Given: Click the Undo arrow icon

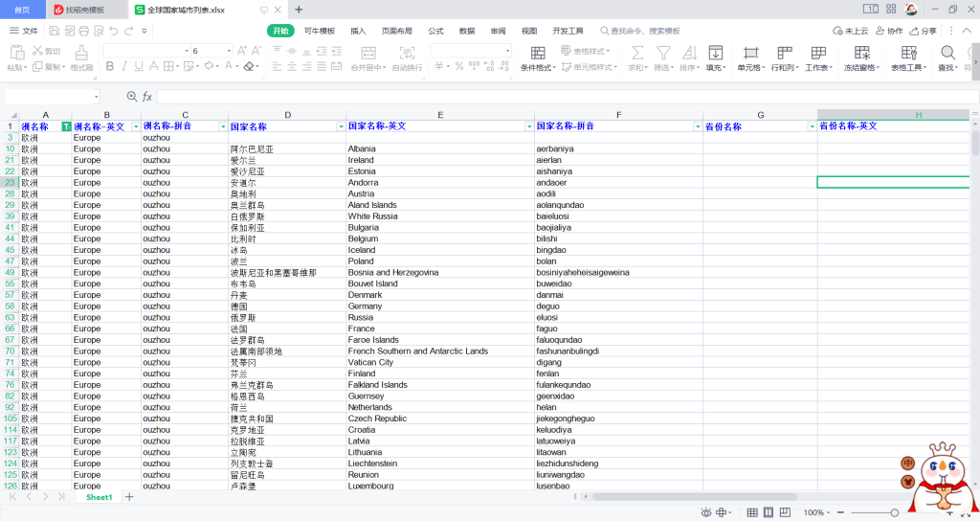Looking at the screenshot, I should [x=114, y=31].
